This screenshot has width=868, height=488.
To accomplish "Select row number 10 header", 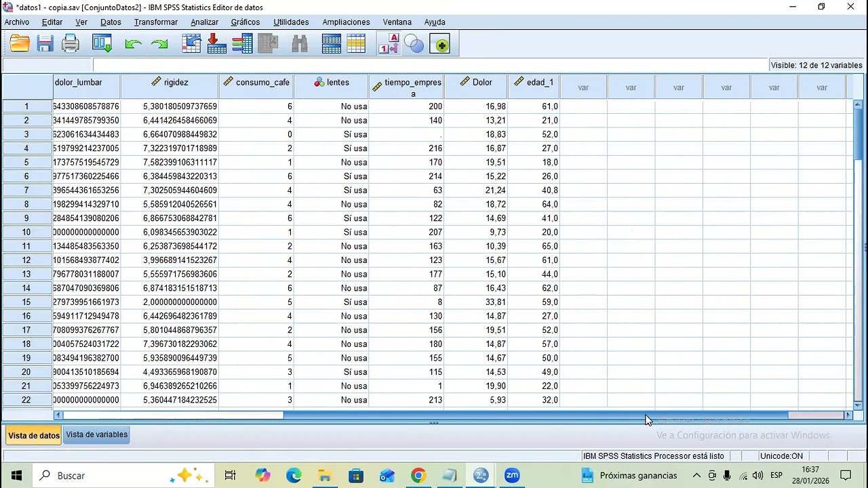I will click(x=27, y=232).
